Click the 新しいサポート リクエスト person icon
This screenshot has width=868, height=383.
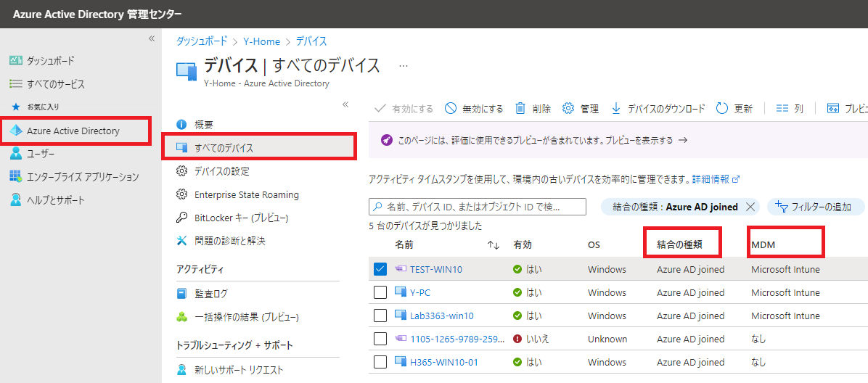(x=181, y=370)
